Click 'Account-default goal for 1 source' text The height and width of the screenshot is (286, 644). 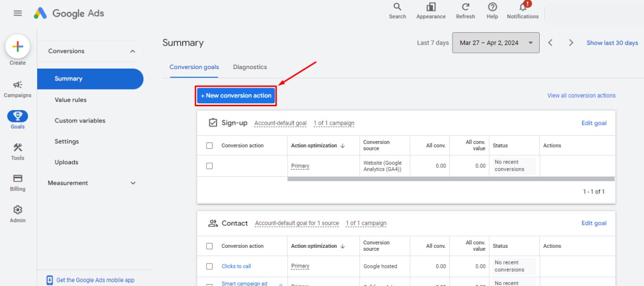click(x=297, y=223)
